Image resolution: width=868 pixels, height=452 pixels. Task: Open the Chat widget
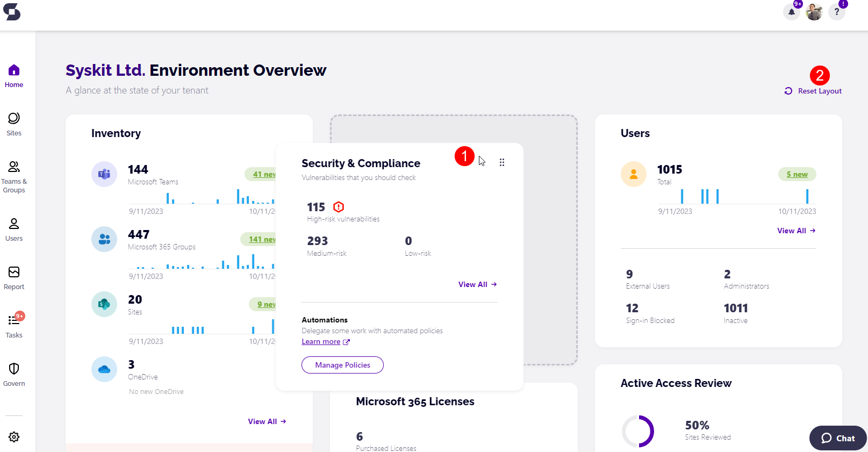tap(838, 438)
